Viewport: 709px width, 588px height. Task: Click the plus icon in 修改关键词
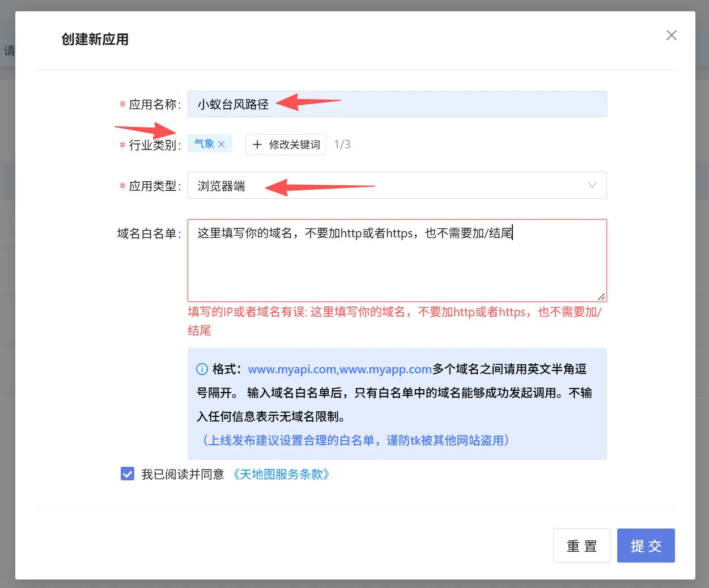click(x=257, y=144)
